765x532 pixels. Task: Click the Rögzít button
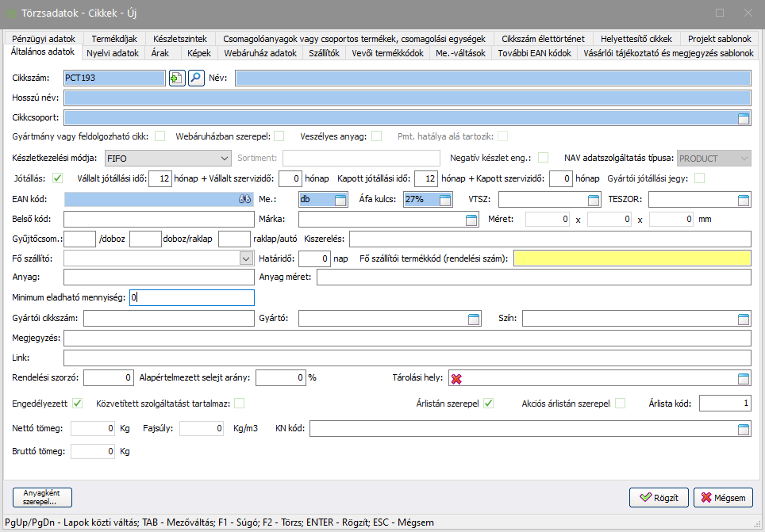pyautogui.click(x=658, y=498)
